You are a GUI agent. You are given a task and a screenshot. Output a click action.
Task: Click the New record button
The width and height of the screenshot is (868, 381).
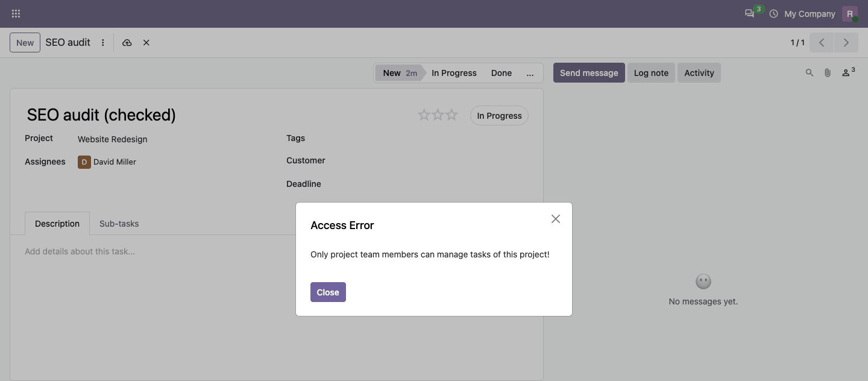click(25, 43)
